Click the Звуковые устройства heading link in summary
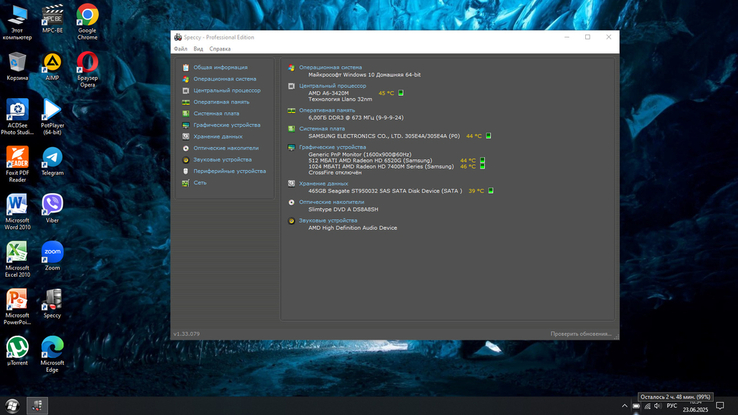738x415 pixels. pos(328,220)
